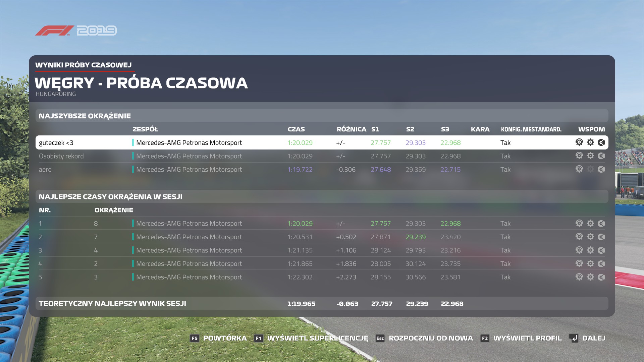The image size is (644, 362).
Task: Click the traction assist icon in Osobisty rekord row
Action: pyautogui.click(x=579, y=156)
